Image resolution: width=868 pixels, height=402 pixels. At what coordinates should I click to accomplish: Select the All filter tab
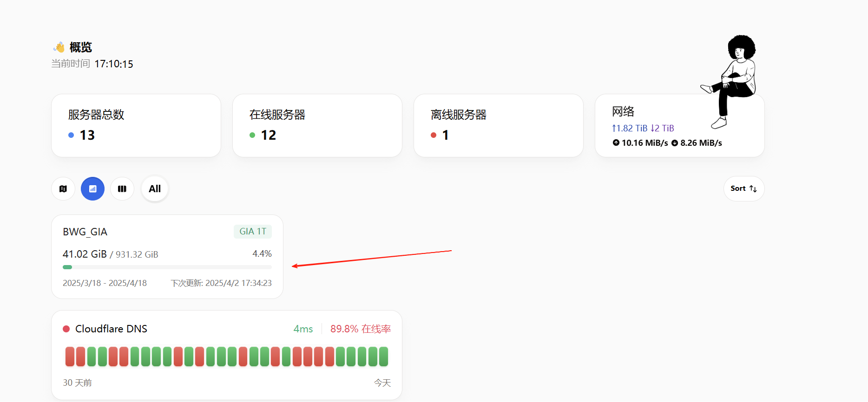click(155, 189)
